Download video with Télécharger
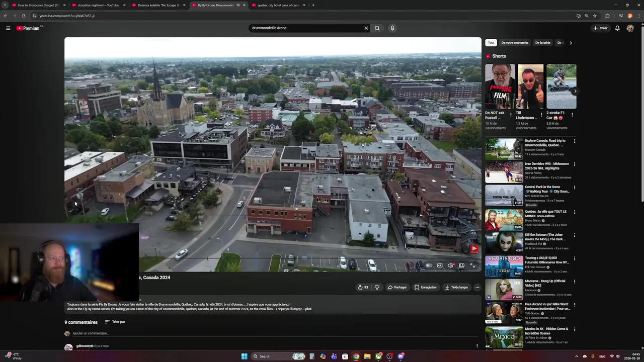The height and width of the screenshot is (362, 644). [456, 287]
